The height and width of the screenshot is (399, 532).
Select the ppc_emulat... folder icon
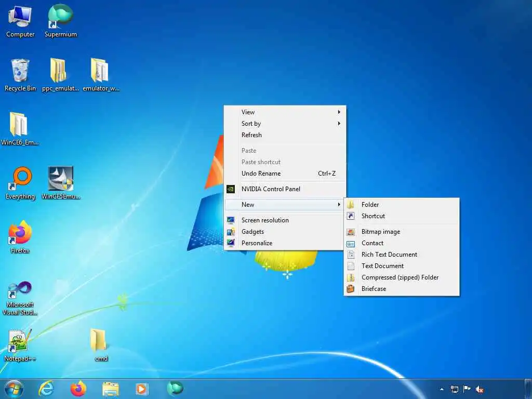tap(60, 75)
